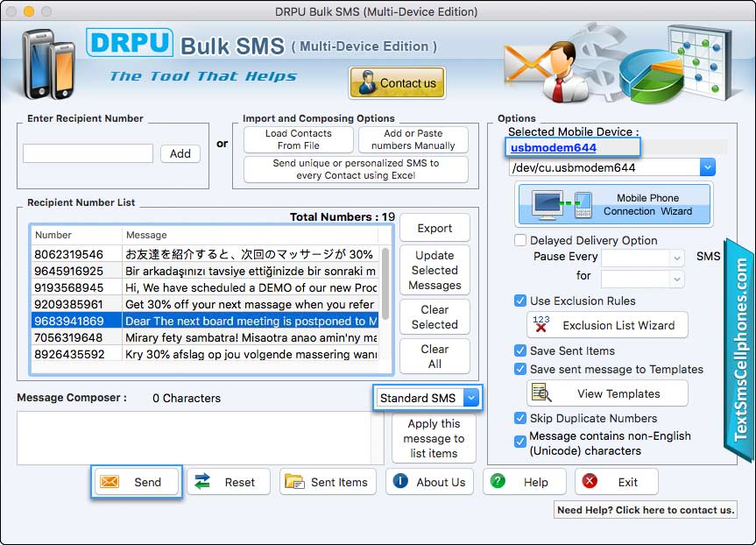Click the Clear Selected button
756x545 pixels.
(435, 317)
